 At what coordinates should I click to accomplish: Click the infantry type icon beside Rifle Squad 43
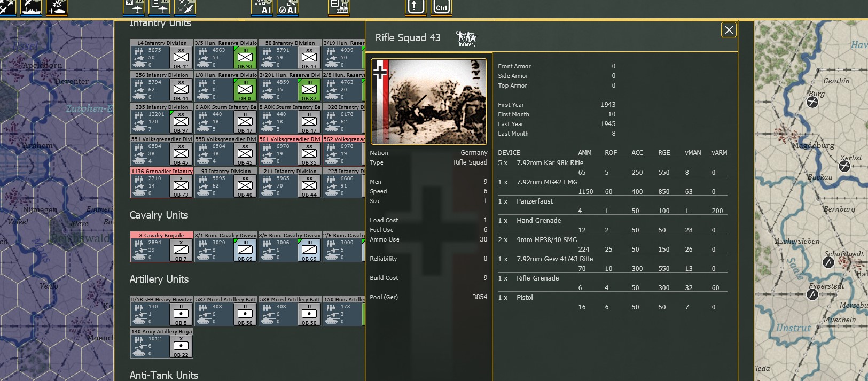(466, 38)
